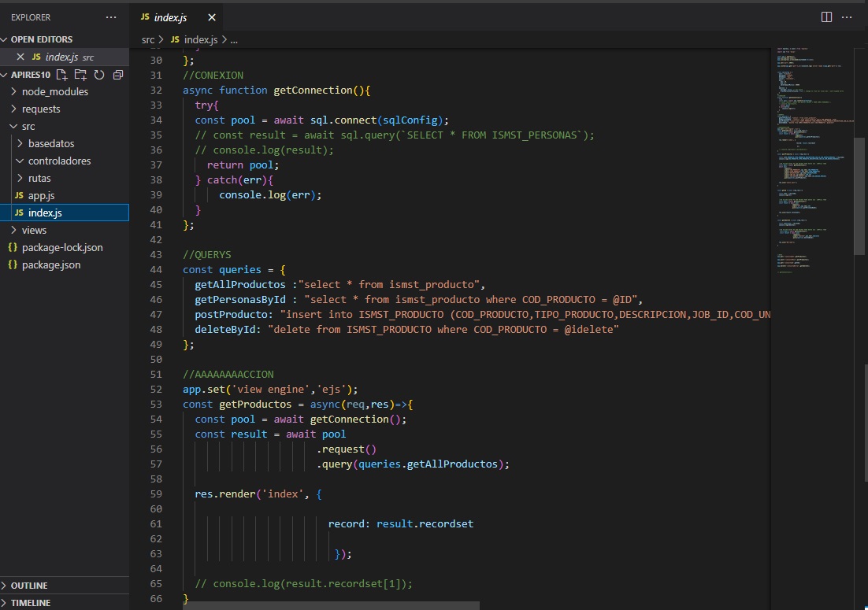Screen dimensions: 868x610
Task: Close index.js in Open Editors list
Action: click(20, 57)
